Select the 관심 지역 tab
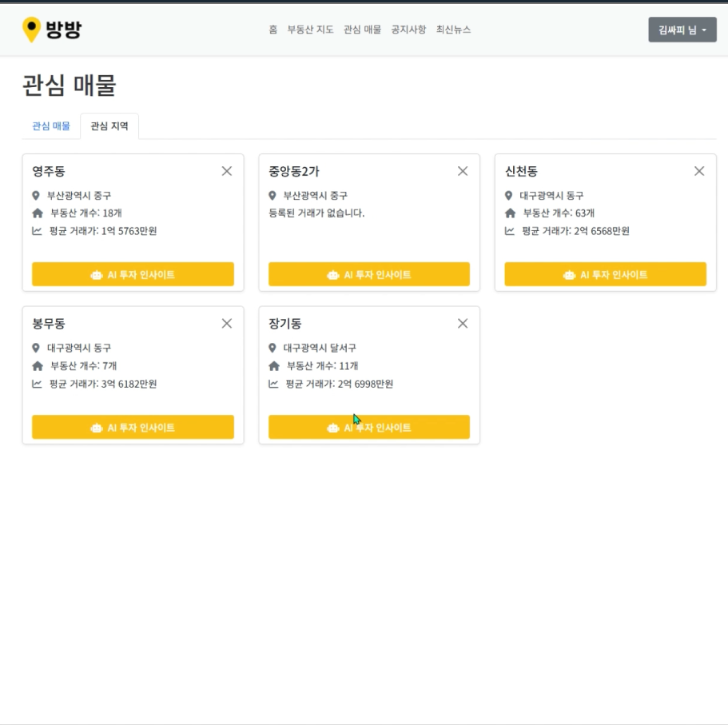This screenshot has width=728, height=725. pyautogui.click(x=109, y=125)
